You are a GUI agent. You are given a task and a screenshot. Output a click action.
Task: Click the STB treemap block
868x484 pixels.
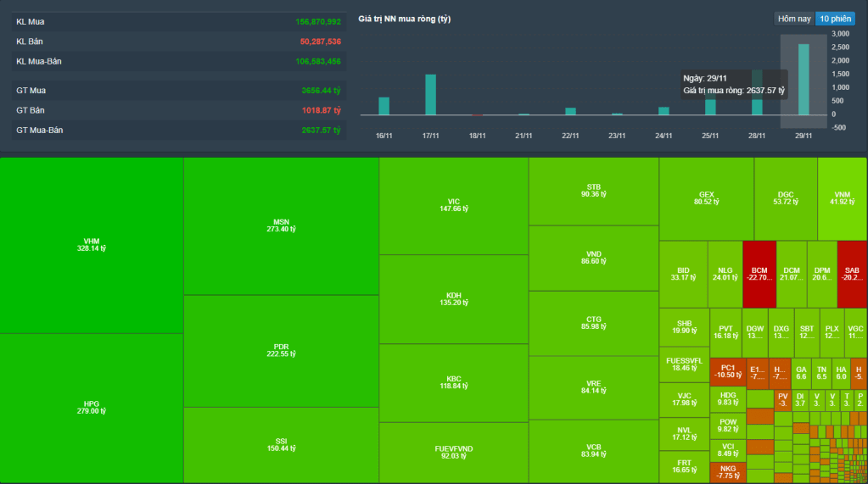pos(593,191)
